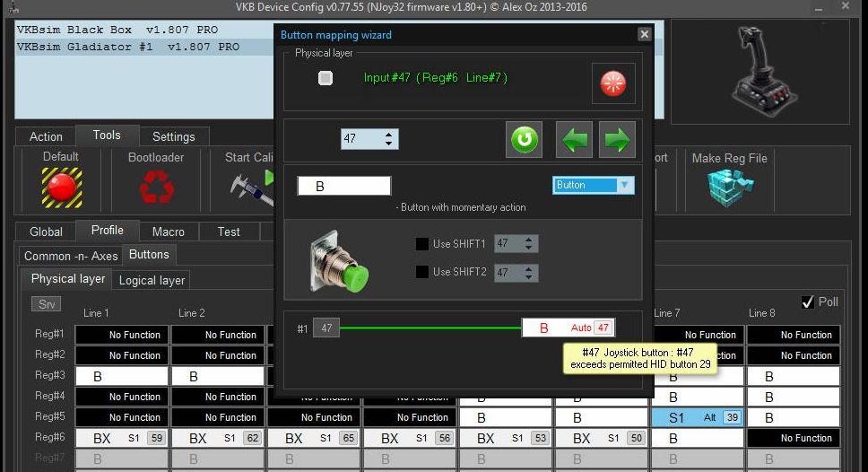Click the red Default reset icon
Viewport: 868px width, 472px height.
[x=62, y=188]
